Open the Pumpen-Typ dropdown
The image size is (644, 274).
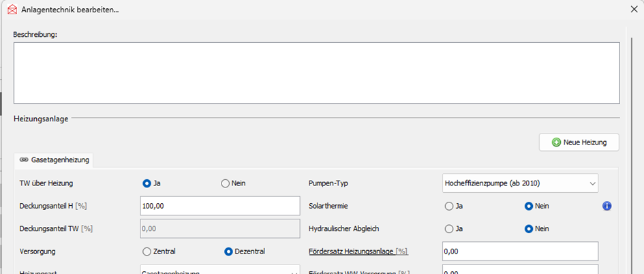pos(520,183)
